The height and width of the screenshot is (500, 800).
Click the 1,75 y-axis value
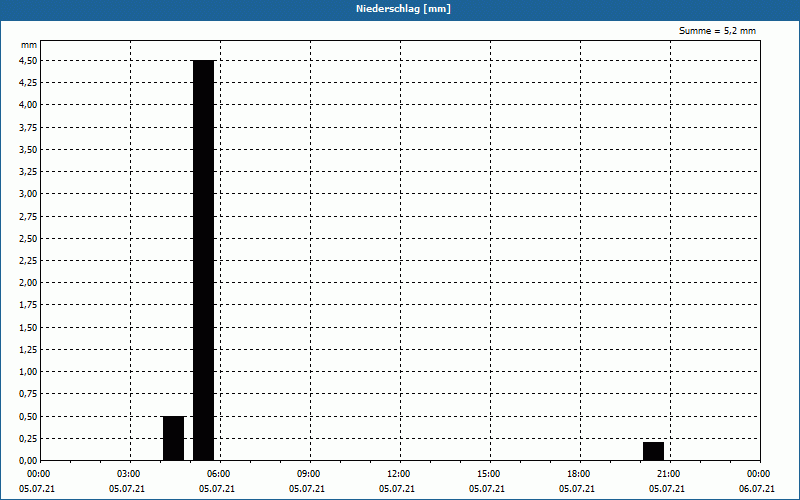pyautogui.click(x=28, y=305)
